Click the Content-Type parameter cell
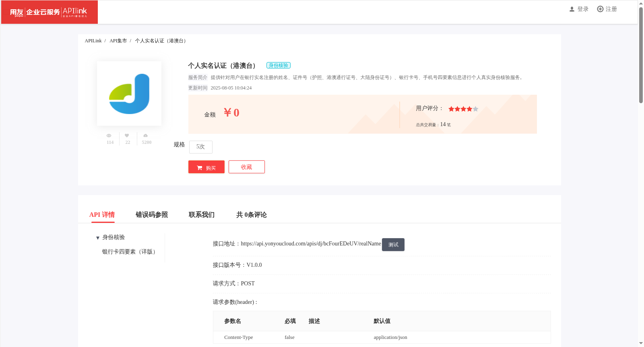 point(239,337)
